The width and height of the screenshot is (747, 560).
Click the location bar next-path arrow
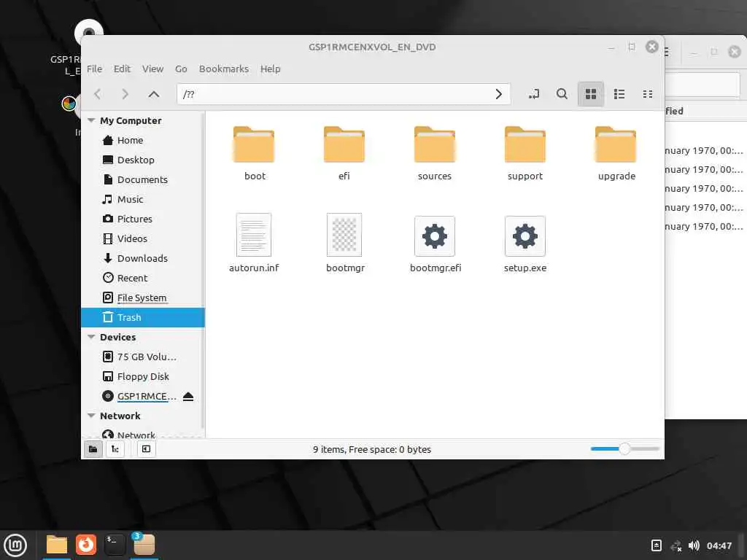point(498,94)
